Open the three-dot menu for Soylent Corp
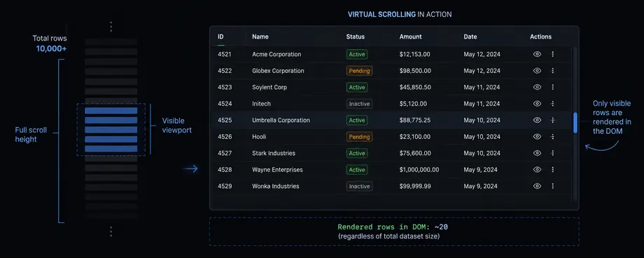Image resolution: width=644 pixels, height=258 pixels. click(x=552, y=87)
